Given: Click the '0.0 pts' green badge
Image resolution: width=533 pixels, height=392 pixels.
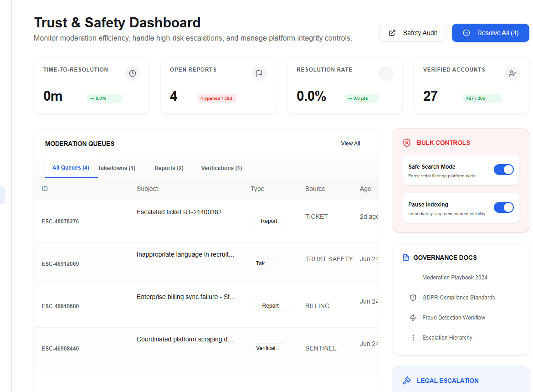Looking at the screenshot, I should click(362, 98).
